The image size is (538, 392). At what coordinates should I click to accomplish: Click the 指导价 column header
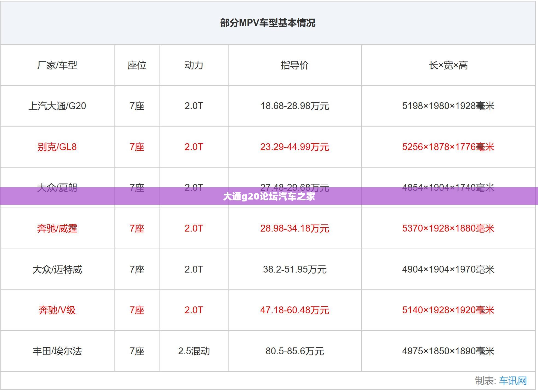click(x=295, y=65)
